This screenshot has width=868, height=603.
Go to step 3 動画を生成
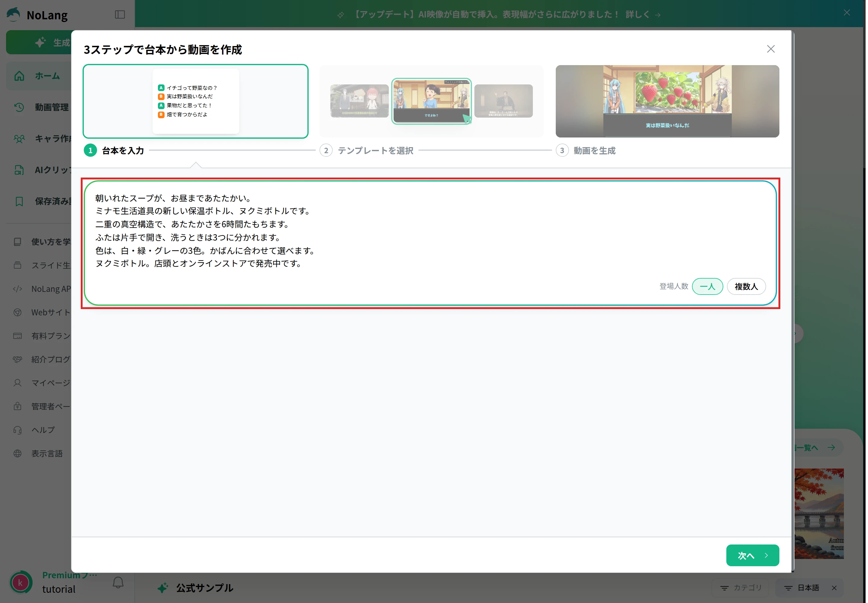pyautogui.click(x=586, y=150)
